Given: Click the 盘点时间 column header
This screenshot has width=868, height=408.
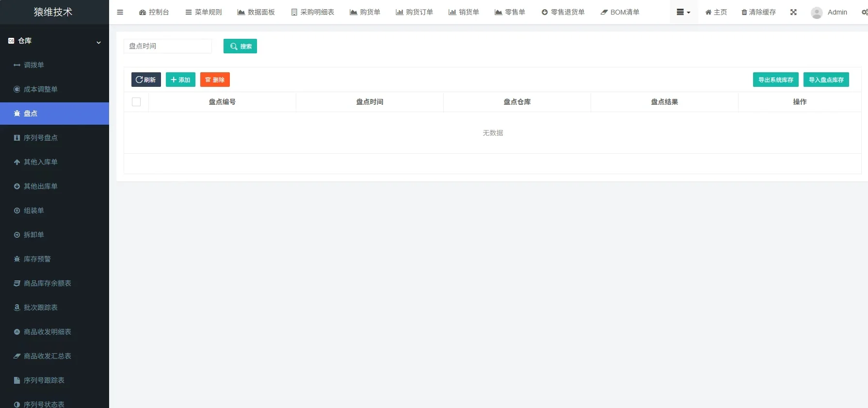Looking at the screenshot, I should (370, 102).
